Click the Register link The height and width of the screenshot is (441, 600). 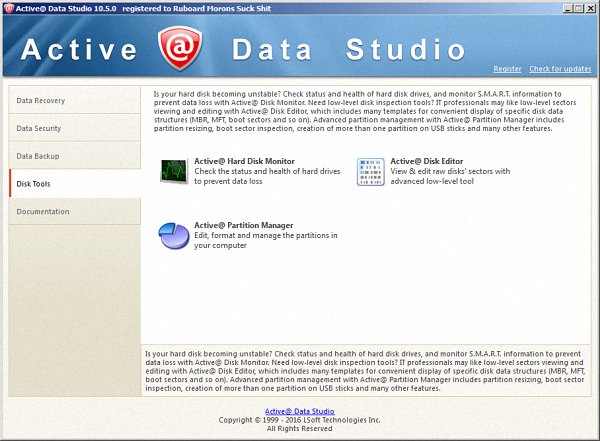tap(507, 69)
